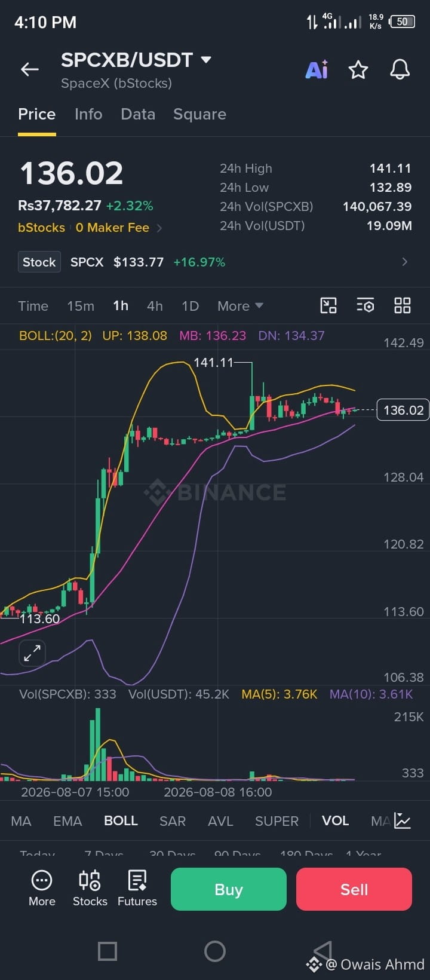Open the chart layout grid icon
The image size is (430, 980).
point(403,305)
